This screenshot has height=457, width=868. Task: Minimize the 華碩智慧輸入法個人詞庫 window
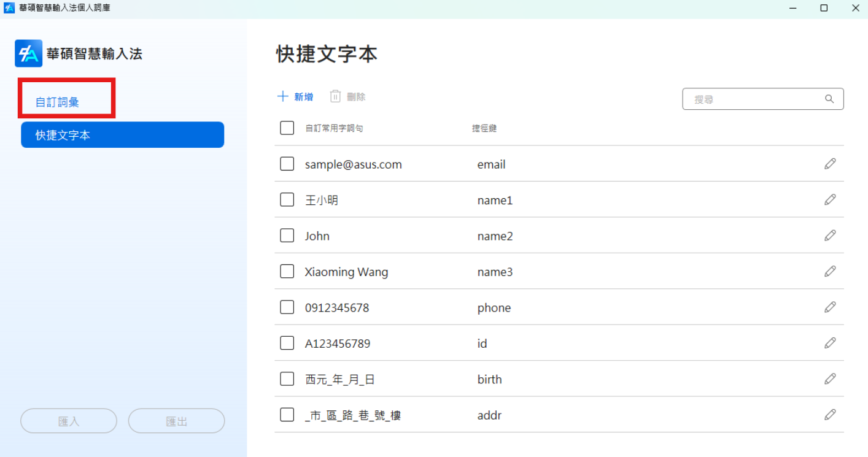(x=792, y=8)
